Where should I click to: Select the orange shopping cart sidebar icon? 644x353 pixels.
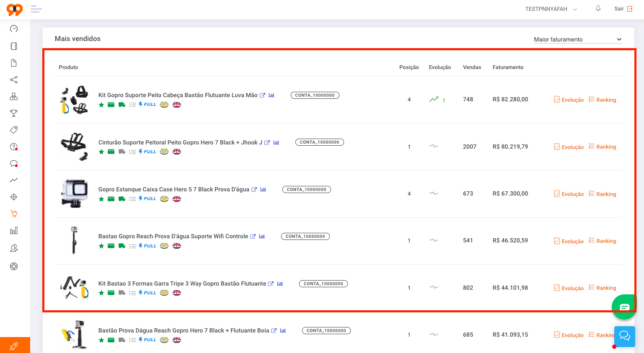14,214
